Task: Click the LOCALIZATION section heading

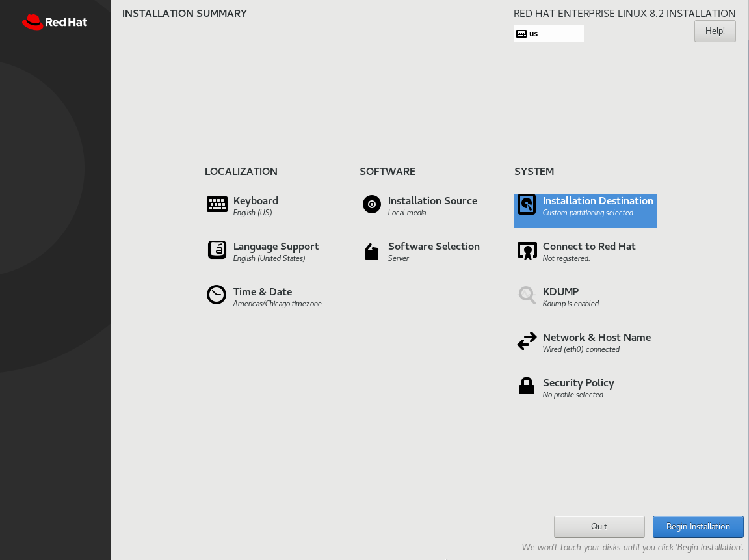Action: 241,172
